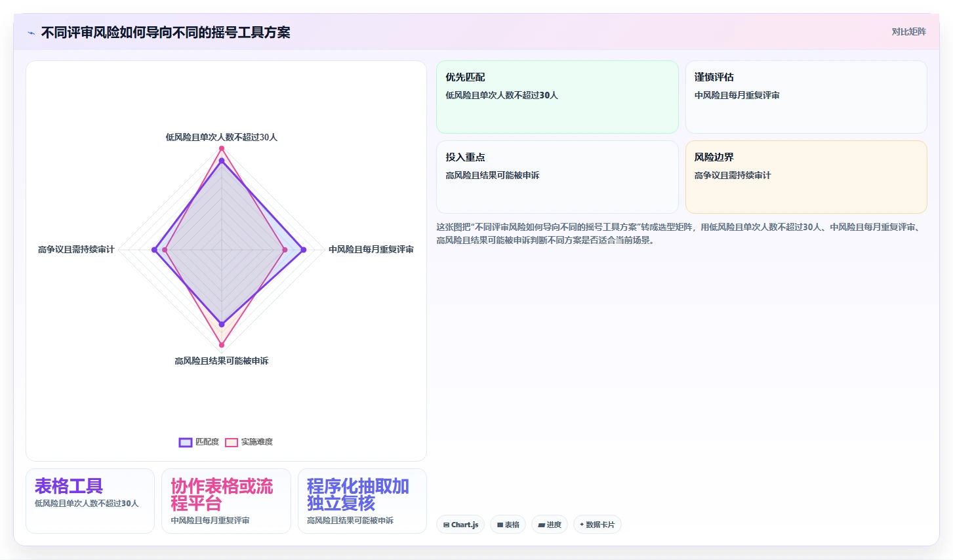
Task: Click radar axis label 高争议且需持续审计
Action: [x=76, y=249]
